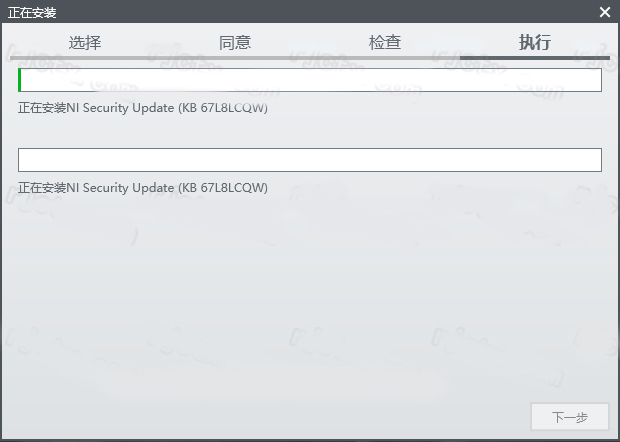Screen dimensions: 620x442
Task: Click the lower empty progress bar
Action: 310,160
